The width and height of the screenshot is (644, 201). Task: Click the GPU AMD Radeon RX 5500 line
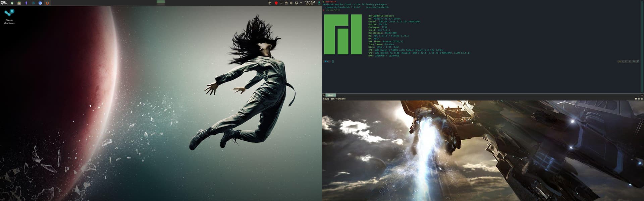coord(419,53)
